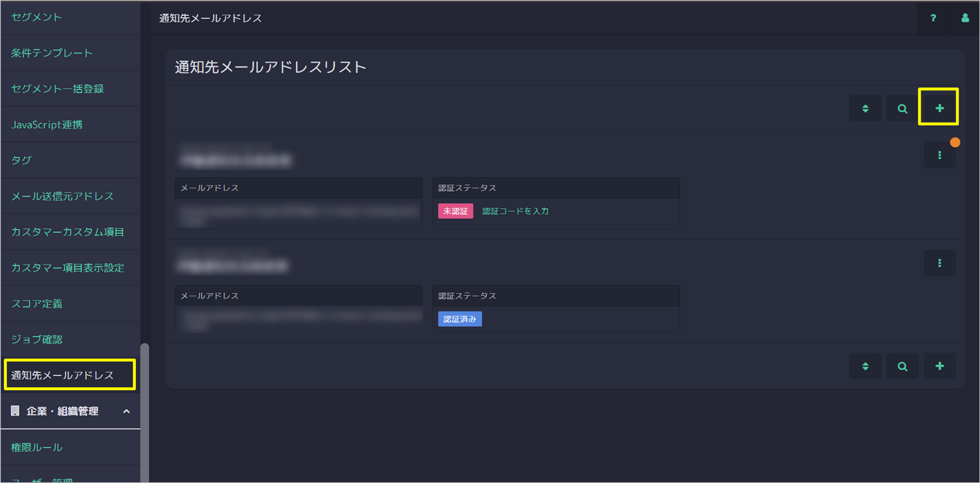
Task: Click the highlighted plus icon to add an address
Action: pos(939,108)
